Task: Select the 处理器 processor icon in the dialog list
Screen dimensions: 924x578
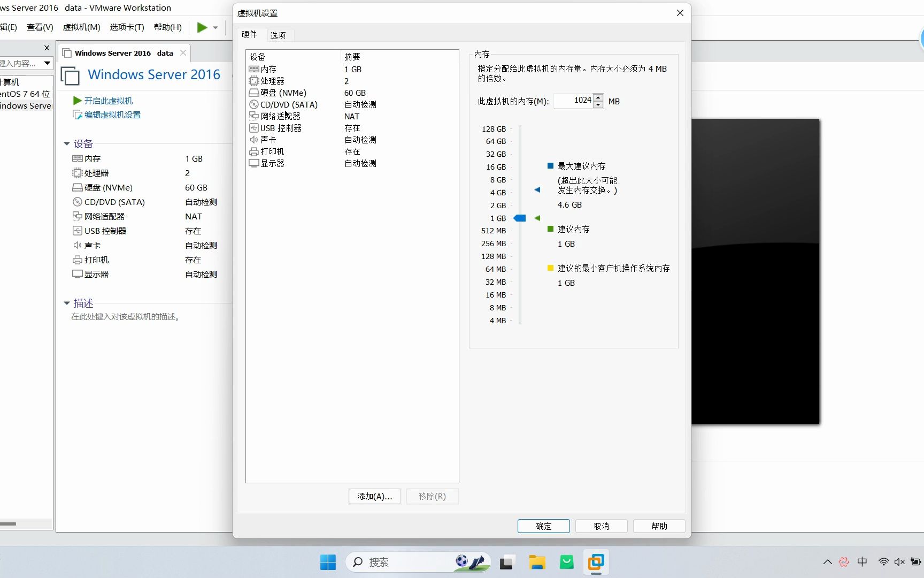Action: point(254,81)
